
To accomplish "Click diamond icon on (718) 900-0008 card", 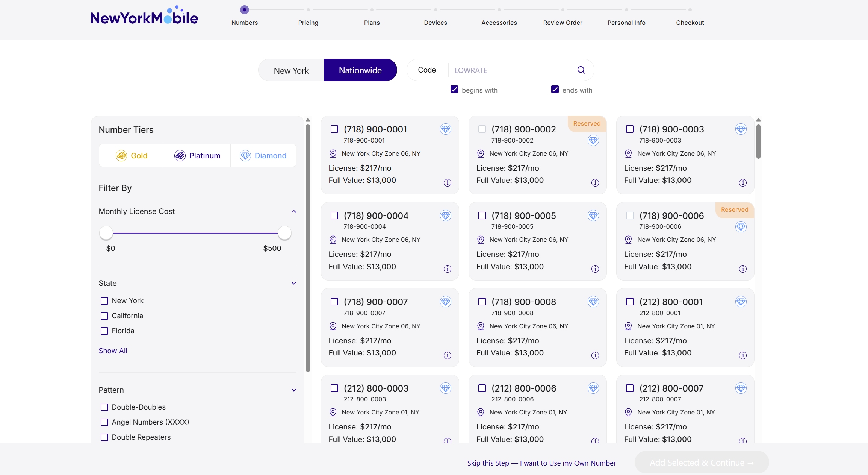I will 593,302.
